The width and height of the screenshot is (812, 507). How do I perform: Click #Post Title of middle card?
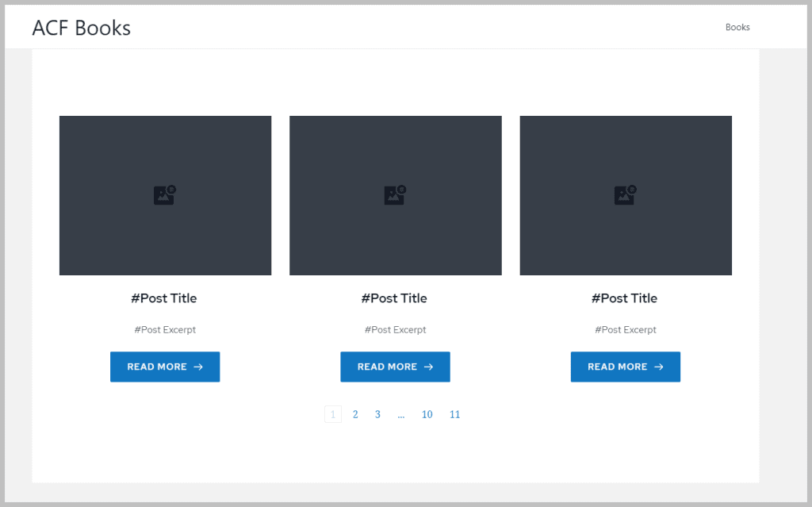coord(394,298)
